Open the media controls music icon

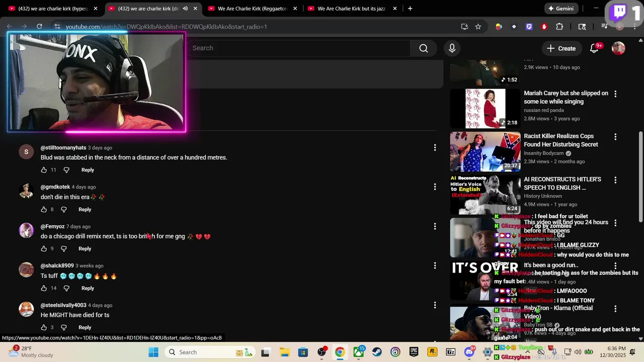coord(605,27)
